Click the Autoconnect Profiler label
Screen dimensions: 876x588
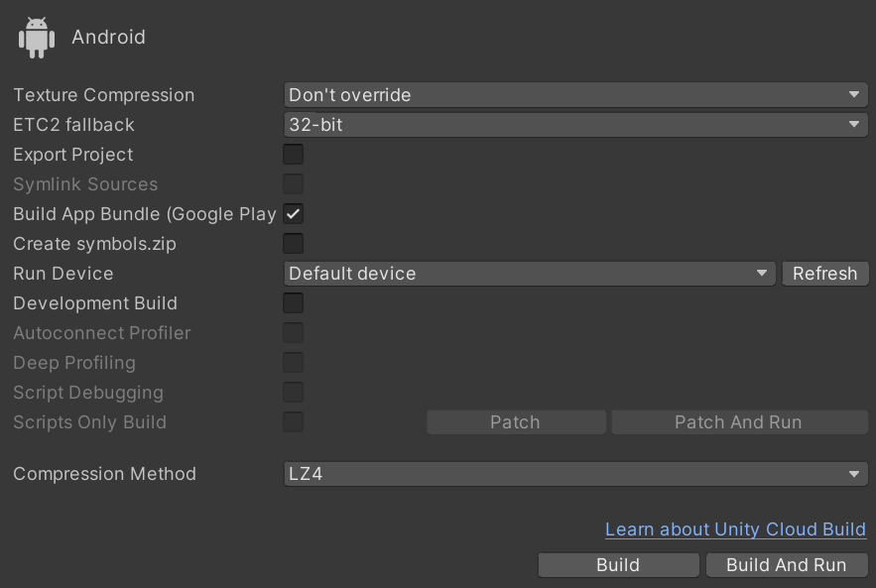pyautogui.click(x=101, y=333)
